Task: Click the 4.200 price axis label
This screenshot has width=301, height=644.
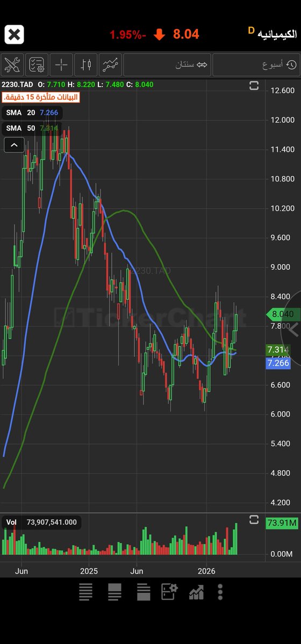Action: pyautogui.click(x=282, y=503)
